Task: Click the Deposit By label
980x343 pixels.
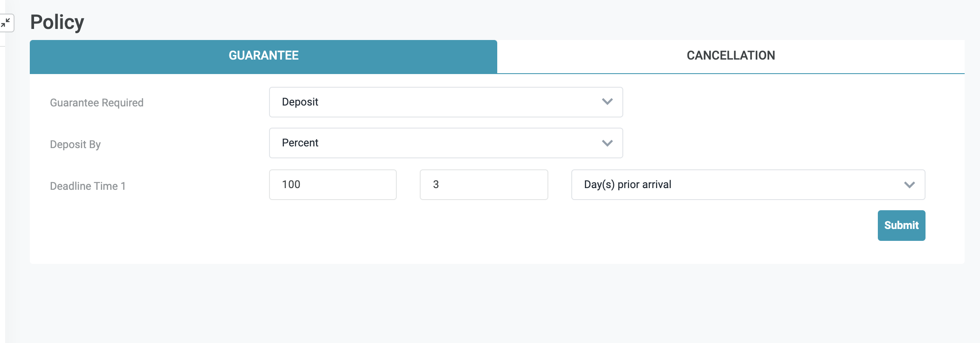Action: (x=75, y=145)
